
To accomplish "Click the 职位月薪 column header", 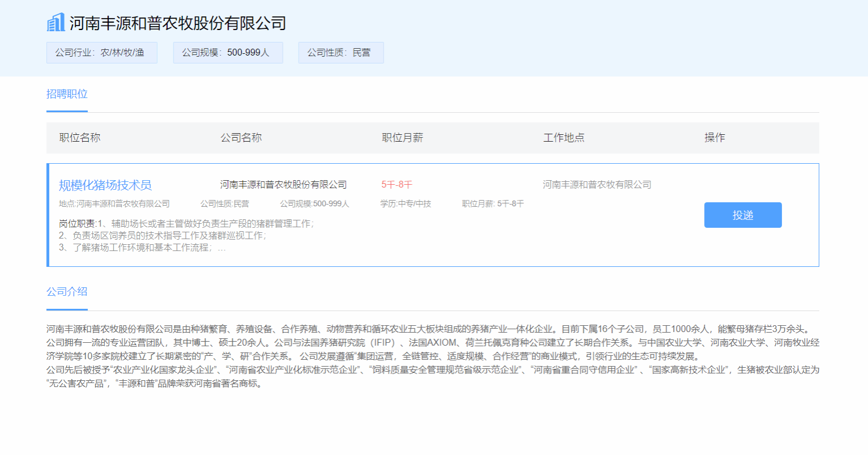I will (x=402, y=138).
